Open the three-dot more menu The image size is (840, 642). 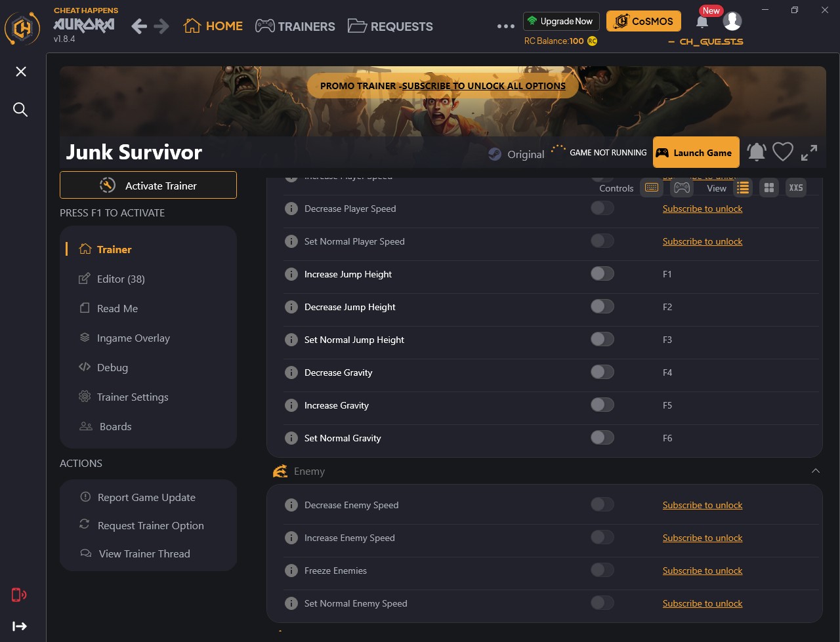(x=506, y=26)
